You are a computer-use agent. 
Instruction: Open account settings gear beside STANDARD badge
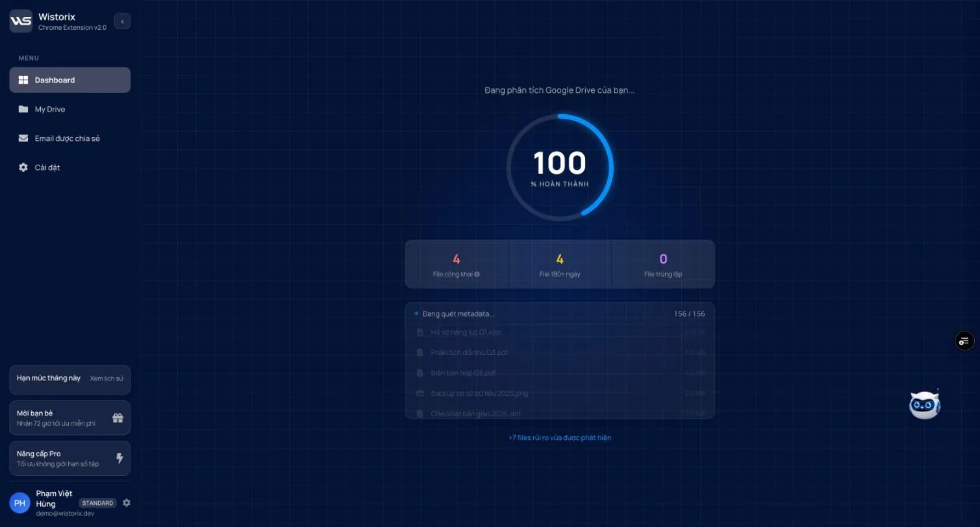[127, 503]
